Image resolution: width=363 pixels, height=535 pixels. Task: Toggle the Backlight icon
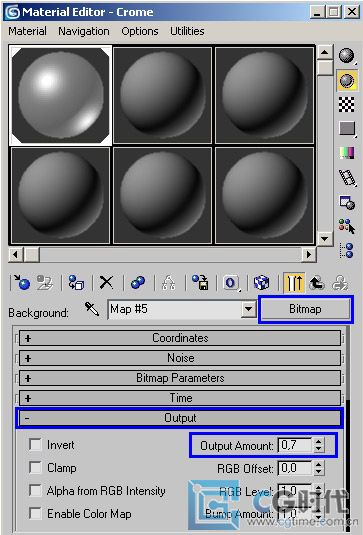(x=347, y=81)
